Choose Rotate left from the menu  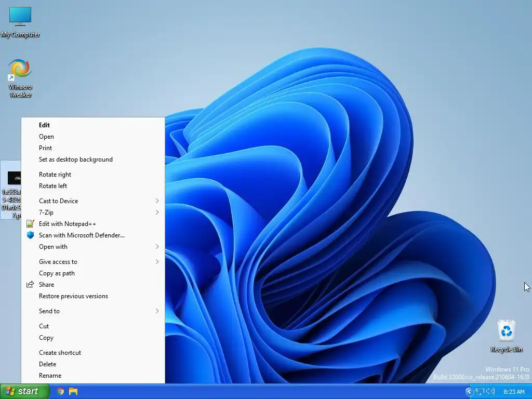pyautogui.click(x=93, y=186)
